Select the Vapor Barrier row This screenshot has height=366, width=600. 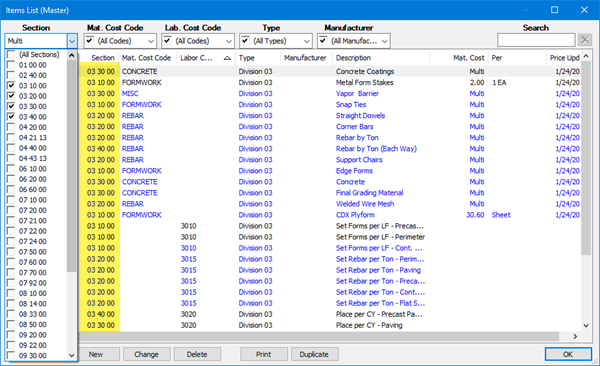click(330, 93)
